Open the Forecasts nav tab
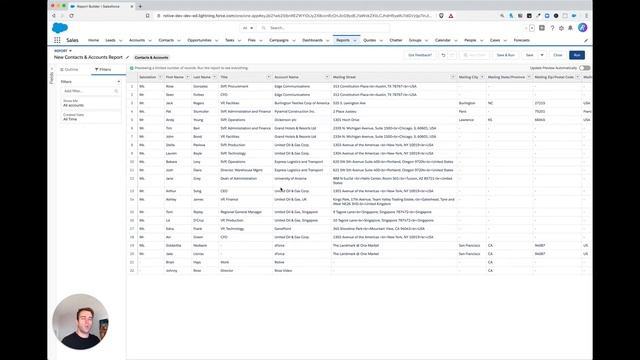 (x=522, y=40)
